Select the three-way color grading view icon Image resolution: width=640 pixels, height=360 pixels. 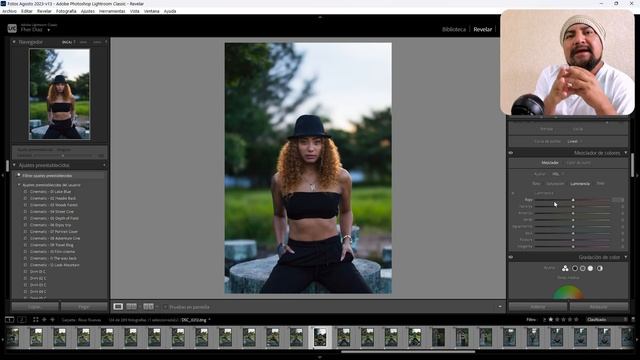coord(565,268)
